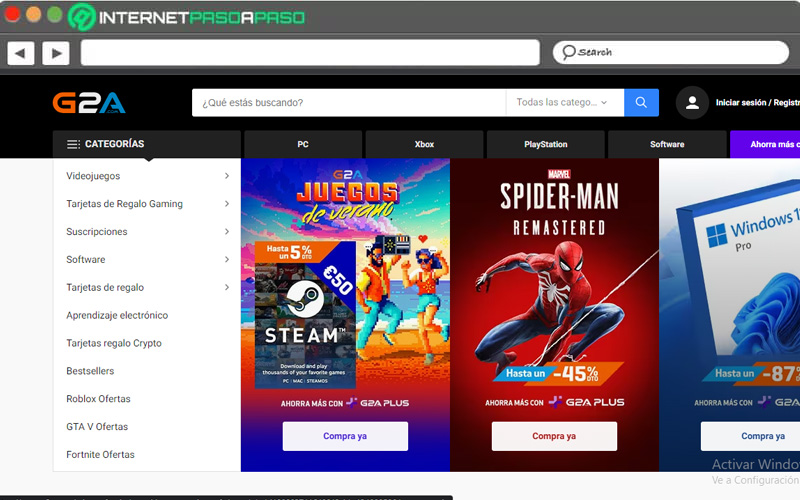800x500 pixels.
Task: Click the Hasta un -45% discount badge
Action: [558, 373]
